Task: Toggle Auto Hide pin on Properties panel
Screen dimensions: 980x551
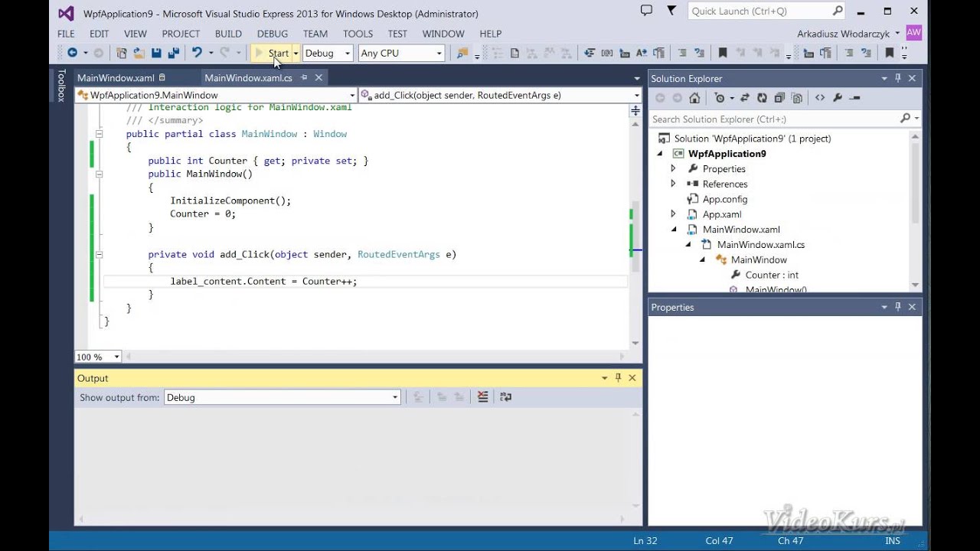Action: [x=898, y=307]
